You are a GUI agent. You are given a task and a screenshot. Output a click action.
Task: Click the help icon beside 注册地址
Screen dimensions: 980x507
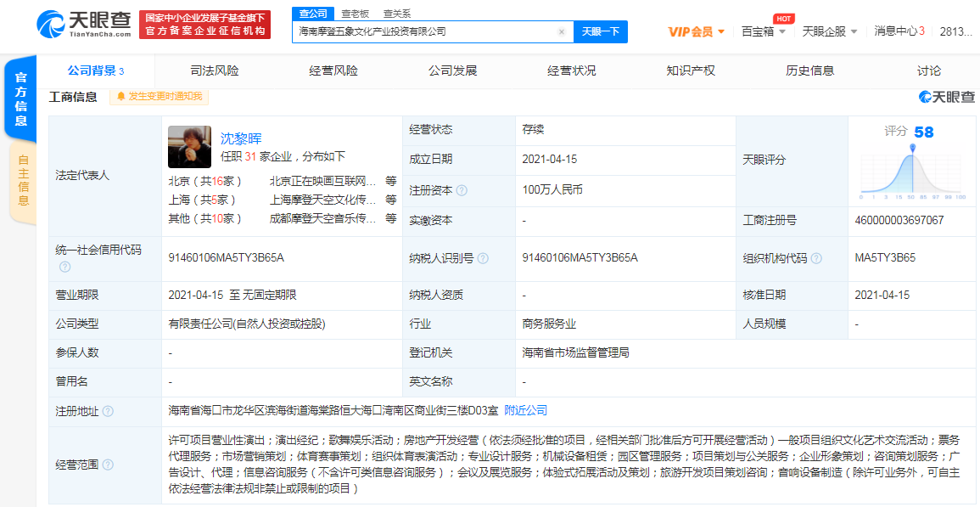[x=108, y=411]
